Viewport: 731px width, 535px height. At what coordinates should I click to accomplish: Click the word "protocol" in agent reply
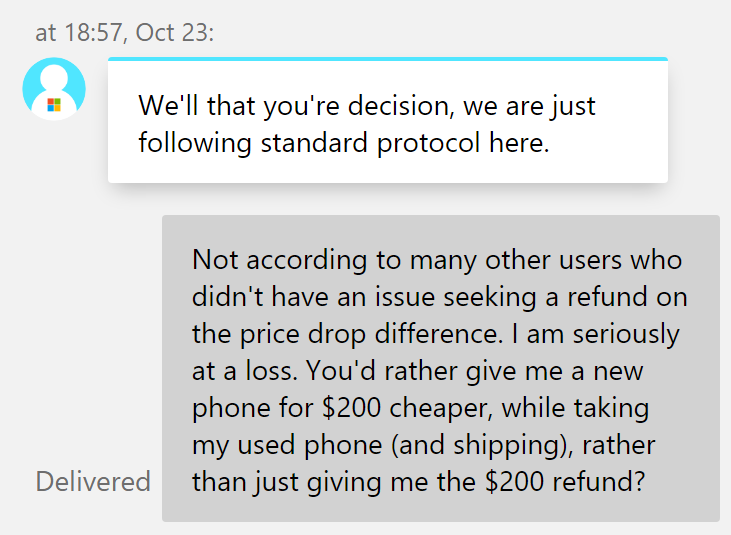(428, 143)
